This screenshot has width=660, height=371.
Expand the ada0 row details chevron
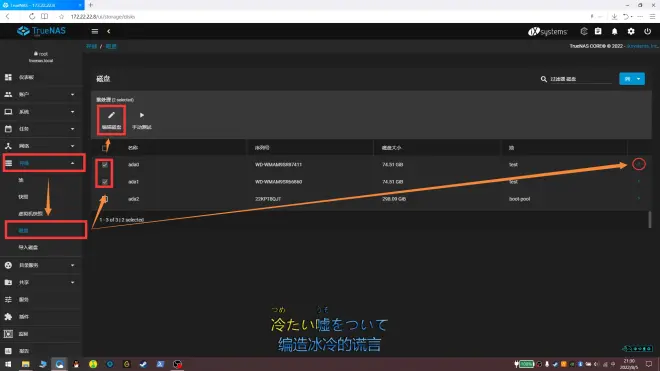(639, 164)
